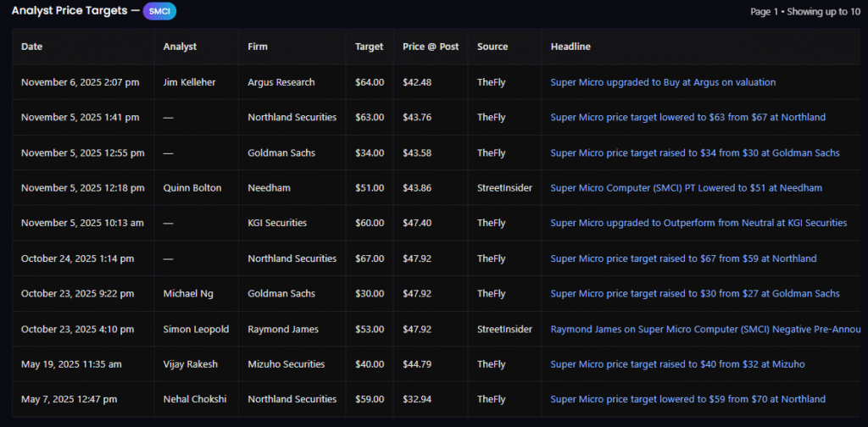
Task: Open headline about Northland lowering target to $63
Action: pos(687,117)
